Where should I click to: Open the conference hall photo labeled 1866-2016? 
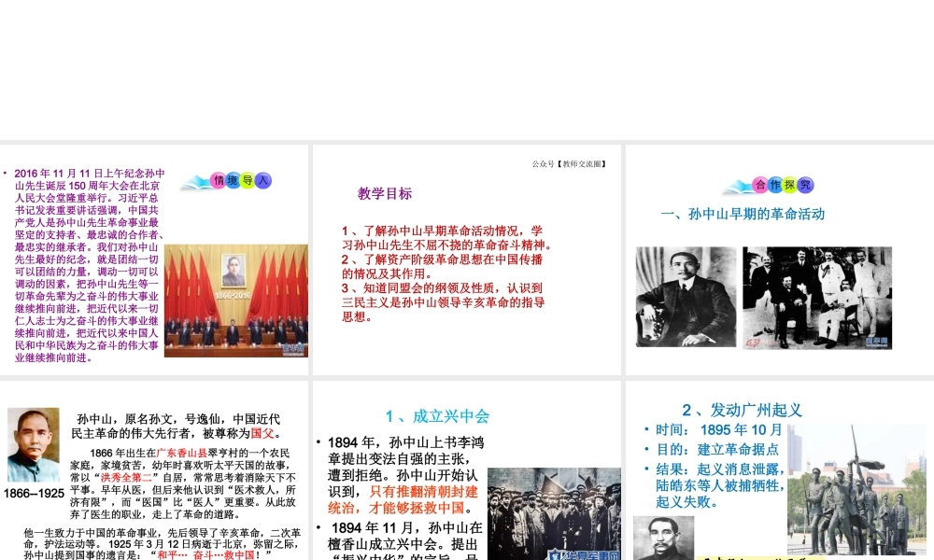(x=235, y=301)
